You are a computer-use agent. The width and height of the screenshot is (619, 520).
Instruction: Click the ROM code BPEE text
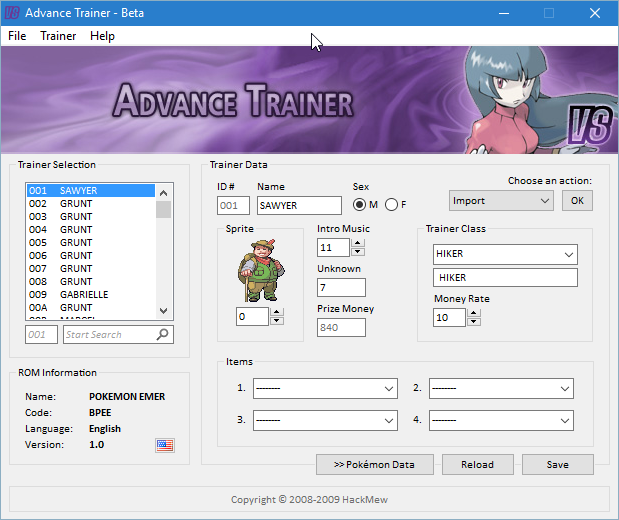(100, 413)
